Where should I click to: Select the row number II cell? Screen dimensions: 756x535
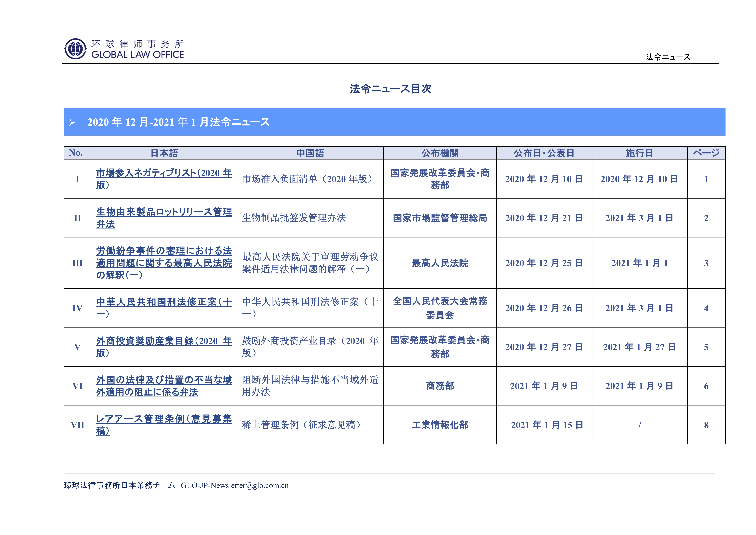pyautogui.click(x=77, y=218)
